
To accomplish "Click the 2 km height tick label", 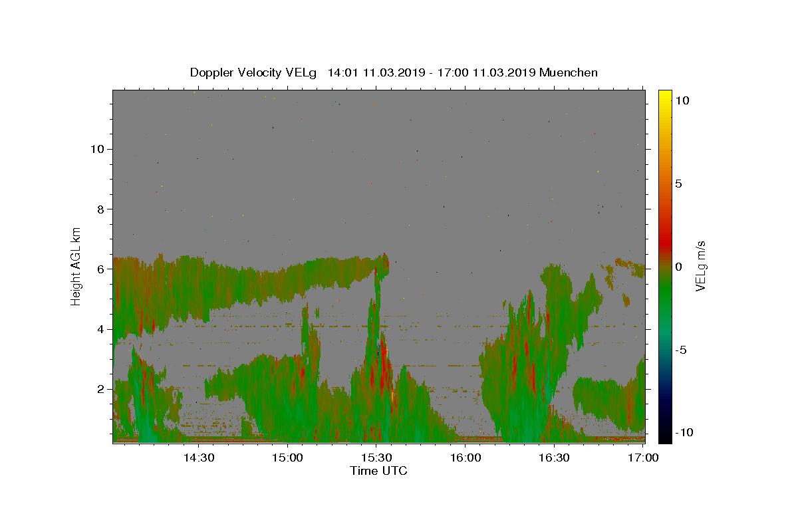I will 100,389.
